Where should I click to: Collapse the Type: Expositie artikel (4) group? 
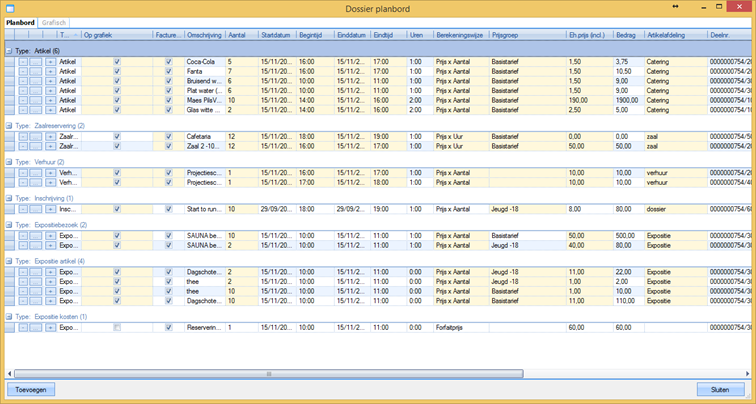point(9,261)
